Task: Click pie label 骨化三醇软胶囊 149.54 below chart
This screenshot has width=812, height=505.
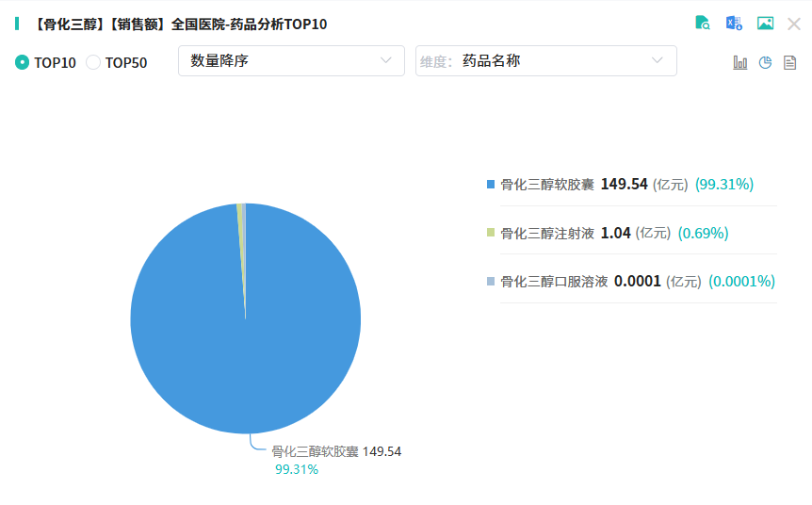Action: click(336, 451)
